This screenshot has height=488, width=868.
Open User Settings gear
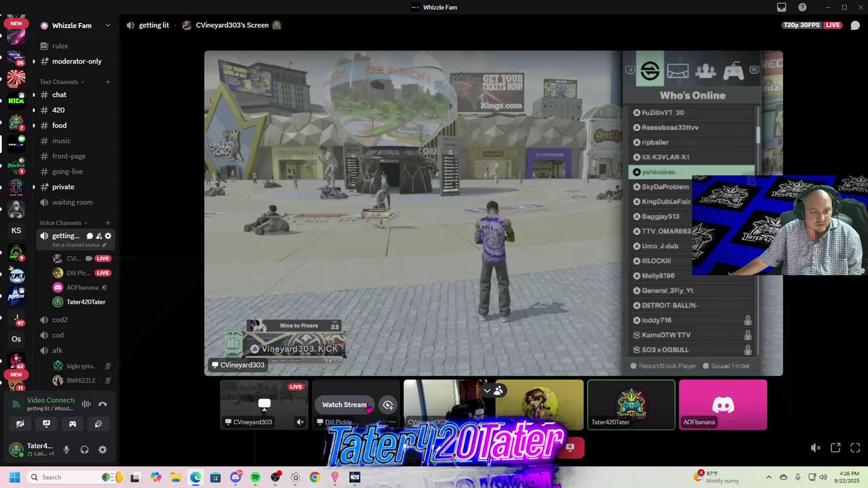click(102, 449)
